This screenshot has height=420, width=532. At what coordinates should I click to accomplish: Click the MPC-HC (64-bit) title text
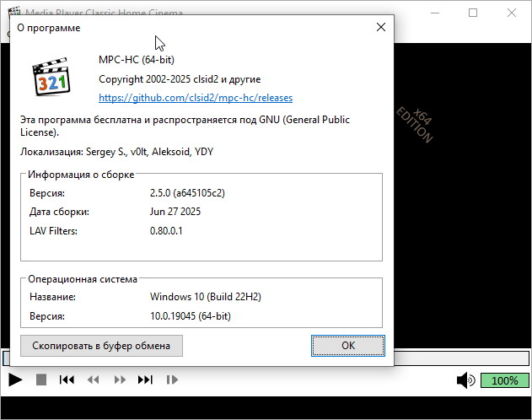[137, 60]
